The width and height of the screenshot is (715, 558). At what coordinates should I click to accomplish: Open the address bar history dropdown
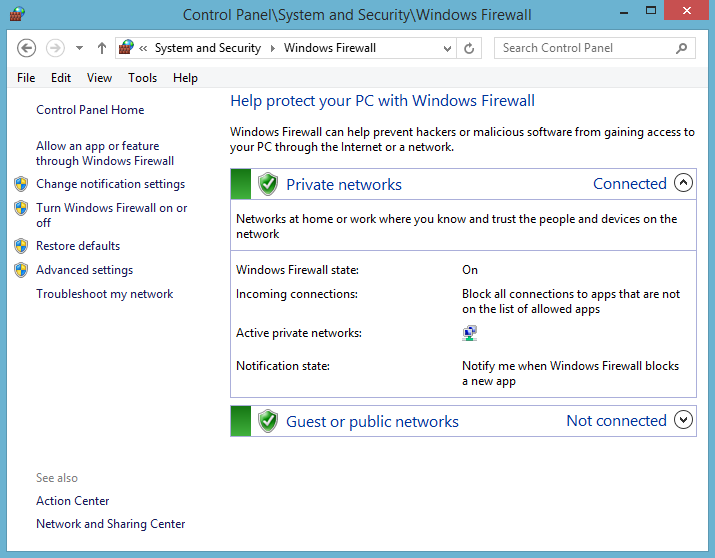tap(445, 48)
